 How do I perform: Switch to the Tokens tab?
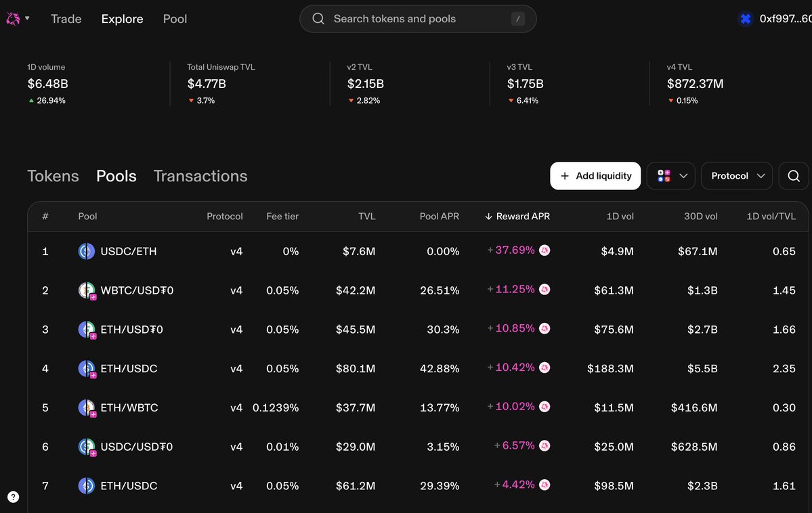click(x=53, y=176)
